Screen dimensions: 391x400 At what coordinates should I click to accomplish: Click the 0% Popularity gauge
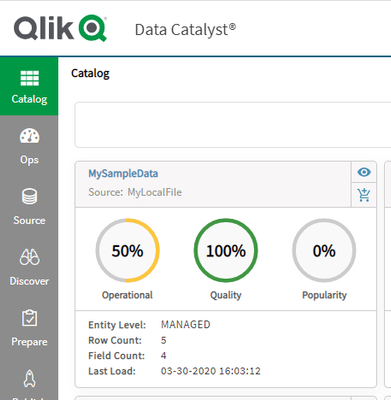[324, 250]
